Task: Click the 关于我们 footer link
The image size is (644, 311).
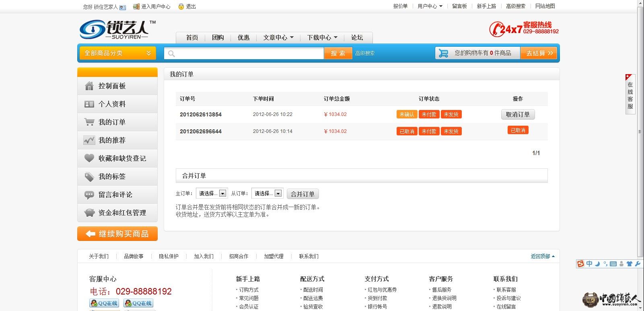Action: click(x=99, y=256)
